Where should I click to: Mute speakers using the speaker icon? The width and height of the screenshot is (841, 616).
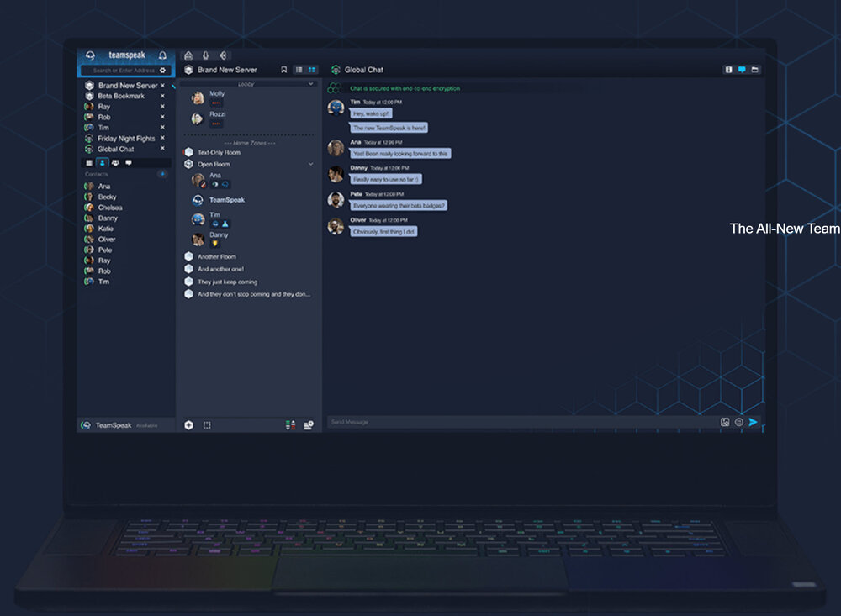pyautogui.click(x=223, y=55)
